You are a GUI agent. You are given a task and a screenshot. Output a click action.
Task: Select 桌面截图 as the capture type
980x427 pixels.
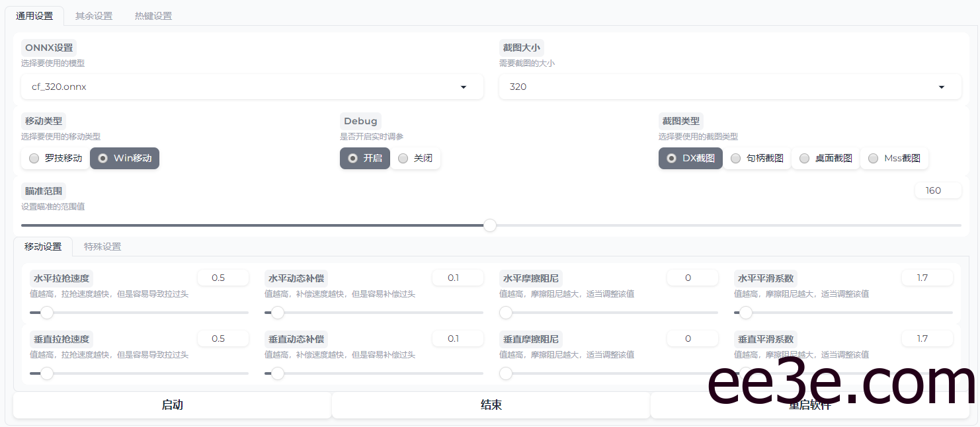tap(825, 158)
